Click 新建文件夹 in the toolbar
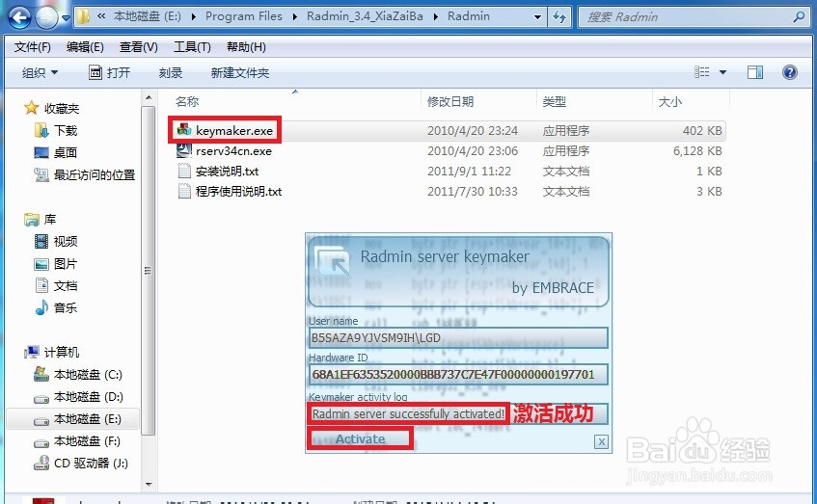Image resolution: width=817 pixels, height=504 pixels. pos(239,73)
